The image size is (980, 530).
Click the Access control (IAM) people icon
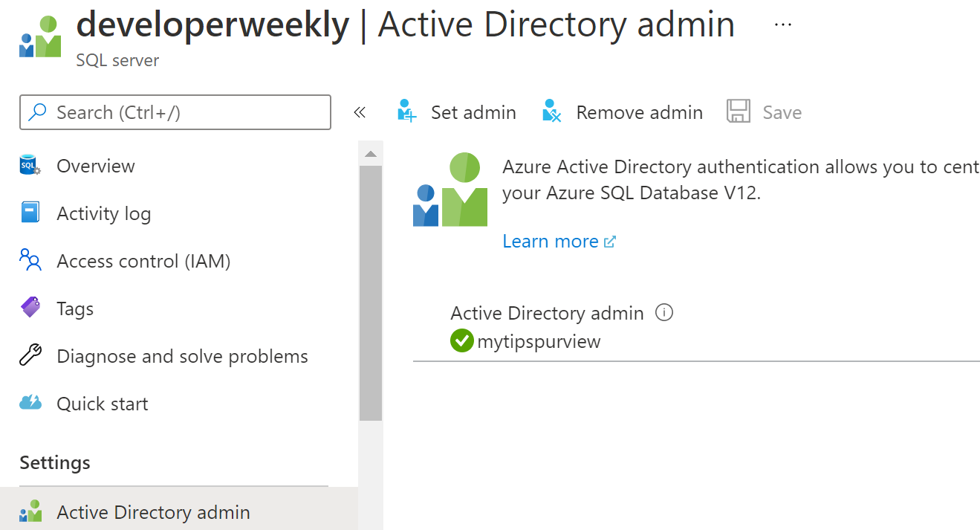coord(30,260)
